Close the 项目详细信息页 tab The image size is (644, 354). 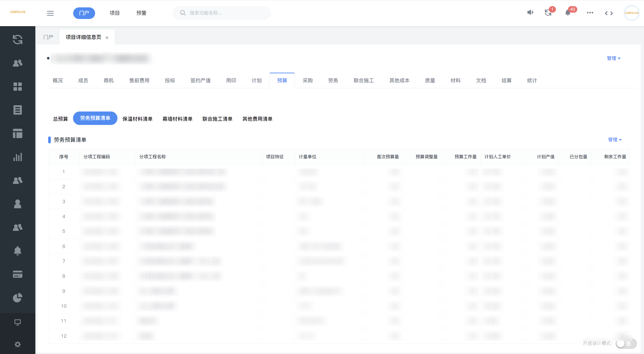click(x=107, y=38)
